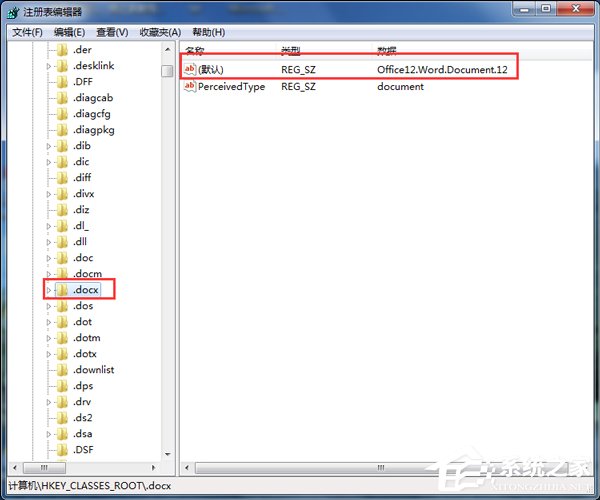The width and height of the screenshot is (600, 500).
Task: Expand the .drv key
Action: (x=49, y=402)
